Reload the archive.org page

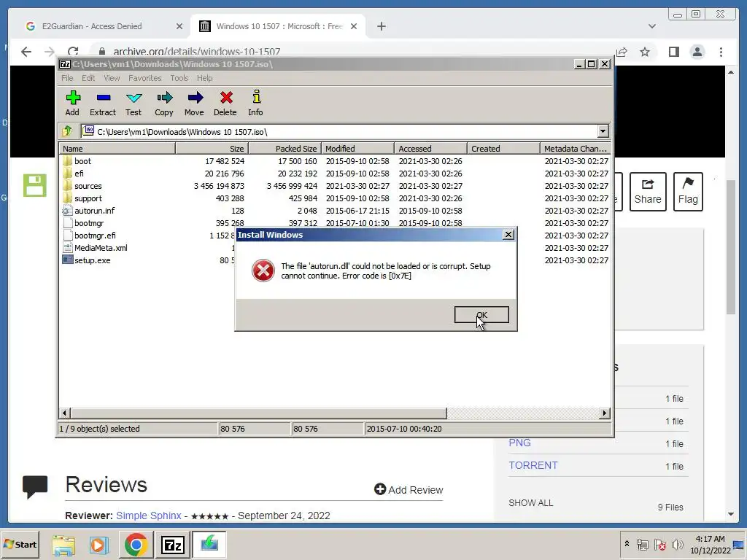pyautogui.click(x=73, y=52)
